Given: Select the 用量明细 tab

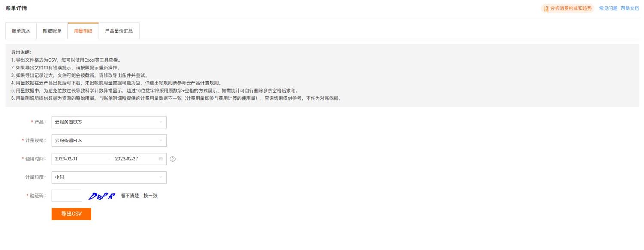Looking at the screenshot, I should tap(83, 31).
